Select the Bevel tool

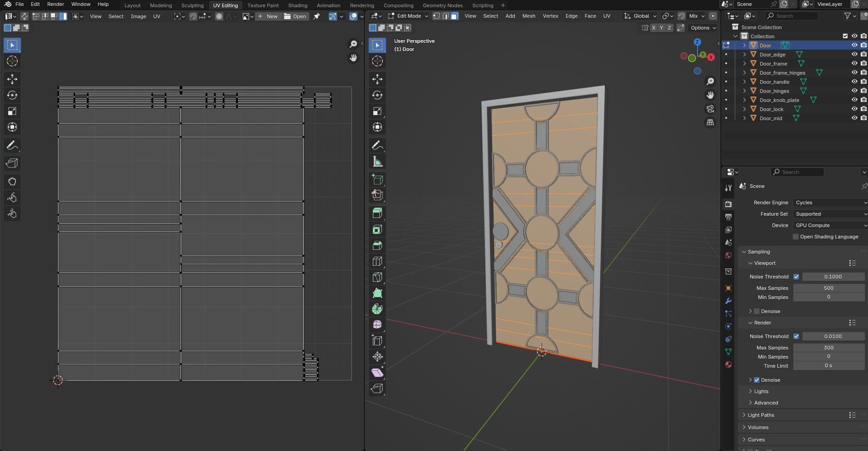point(377,245)
